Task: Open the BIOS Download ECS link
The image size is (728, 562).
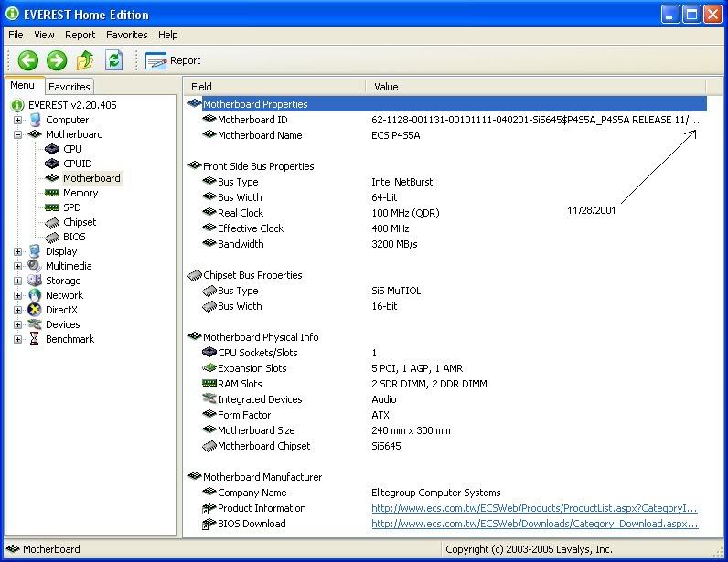Action: 535,524
